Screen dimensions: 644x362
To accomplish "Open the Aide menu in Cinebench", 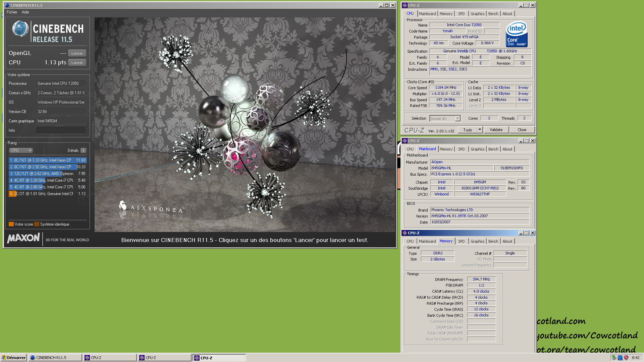I will pyautogui.click(x=25, y=12).
